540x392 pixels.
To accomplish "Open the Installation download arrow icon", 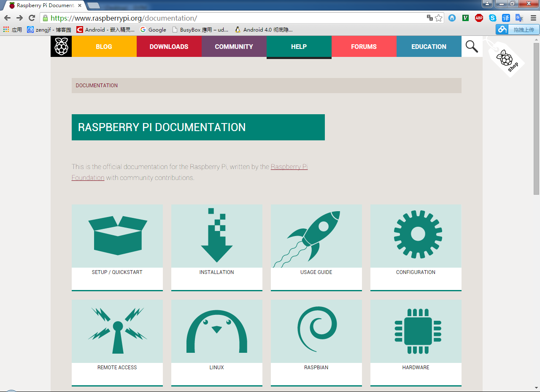I will click(217, 236).
